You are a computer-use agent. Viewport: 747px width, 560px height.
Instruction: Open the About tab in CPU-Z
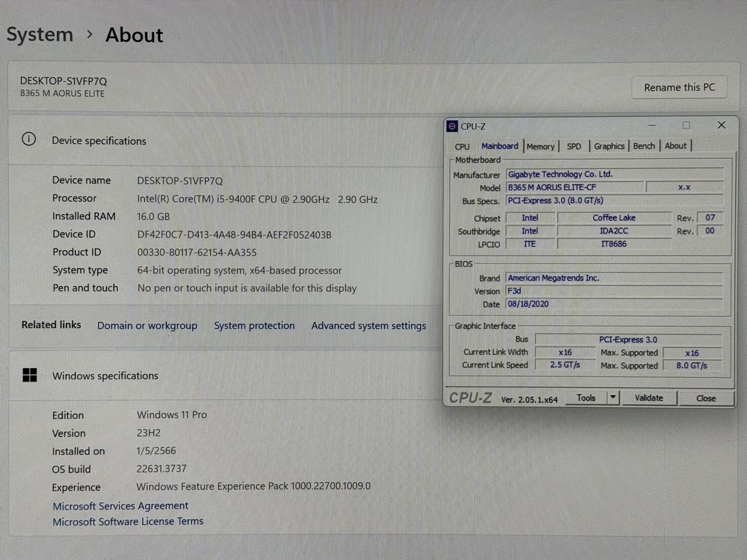(x=675, y=146)
